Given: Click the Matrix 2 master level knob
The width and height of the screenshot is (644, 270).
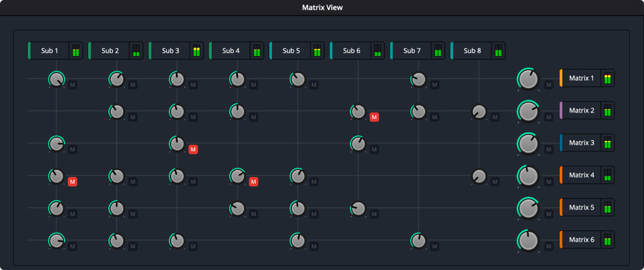Looking at the screenshot, I should pyautogui.click(x=528, y=111).
